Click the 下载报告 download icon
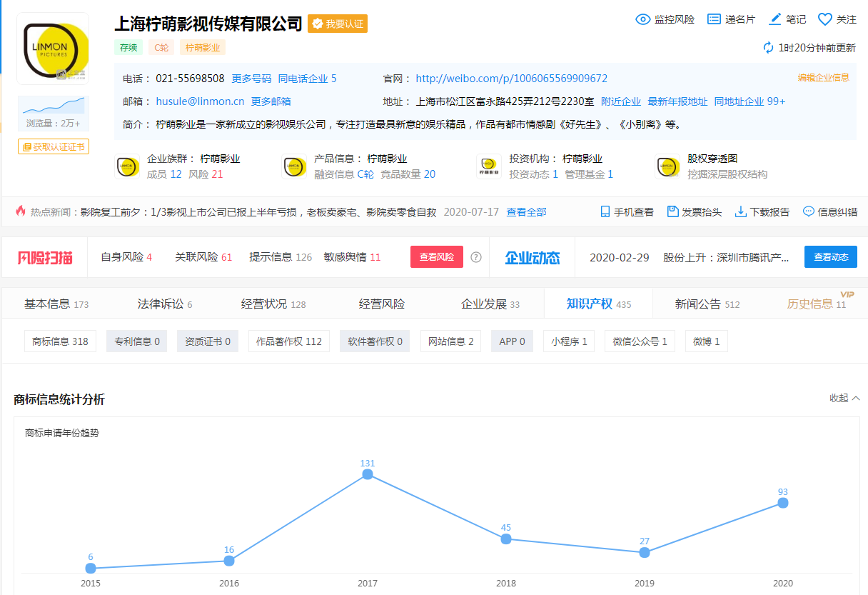 pyautogui.click(x=741, y=211)
